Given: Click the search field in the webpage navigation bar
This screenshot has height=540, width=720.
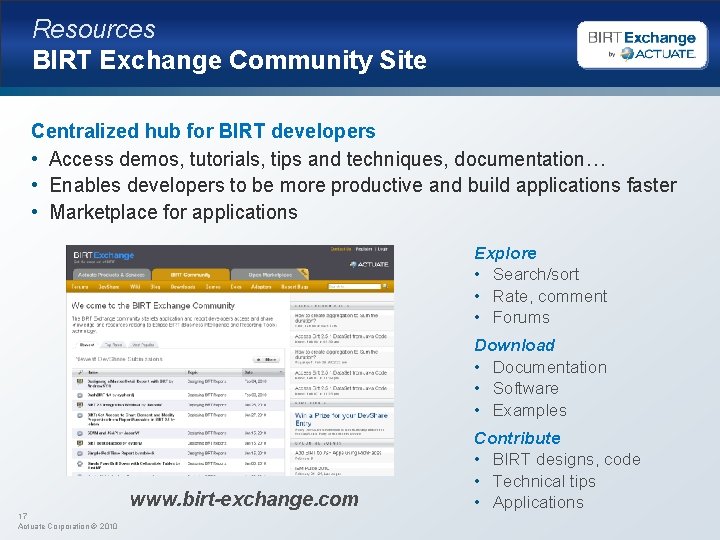Looking at the screenshot, I should click(x=354, y=286).
